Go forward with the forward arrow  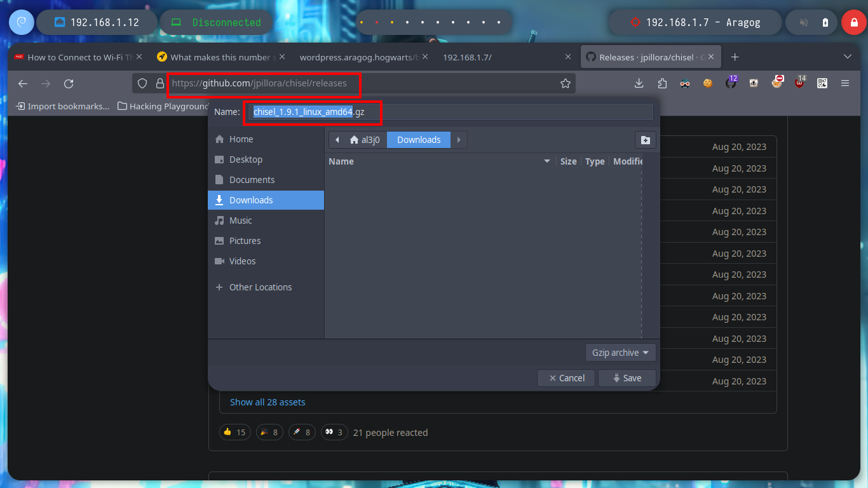pos(46,83)
